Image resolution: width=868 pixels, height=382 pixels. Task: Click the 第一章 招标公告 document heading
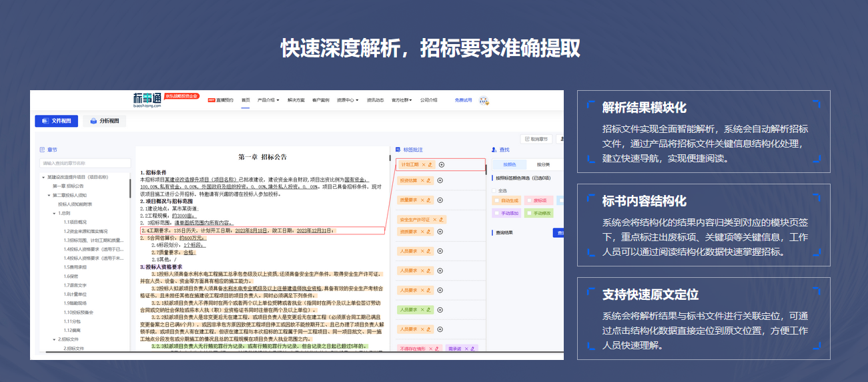pyautogui.click(x=262, y=156)
